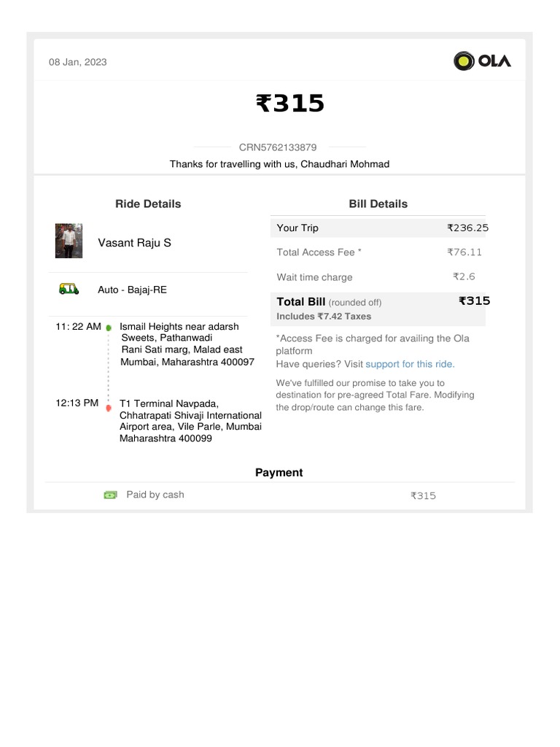Click the T1 Terminal drop address

pos(190,421)
